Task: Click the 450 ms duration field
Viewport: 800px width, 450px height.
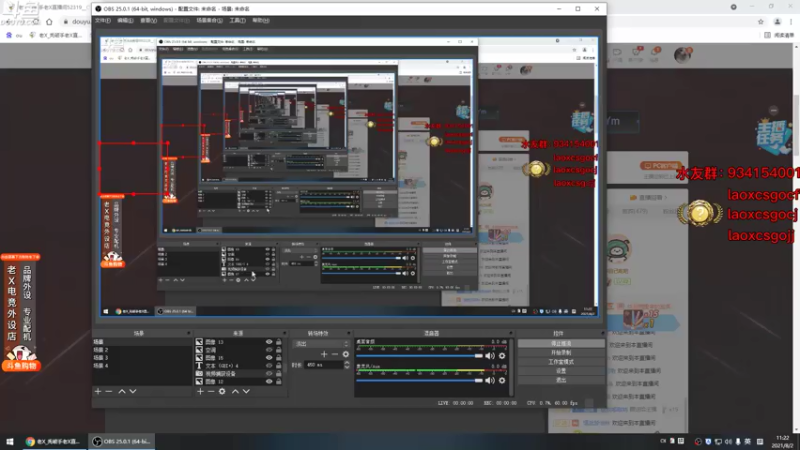Action: click(323, 365)
